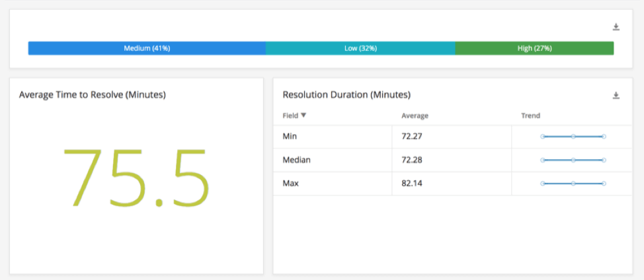Image resolution: width=644 pixels, height=280 pixels.
Task: Download the priority breakdown bar widget
Action: [616, 27]
